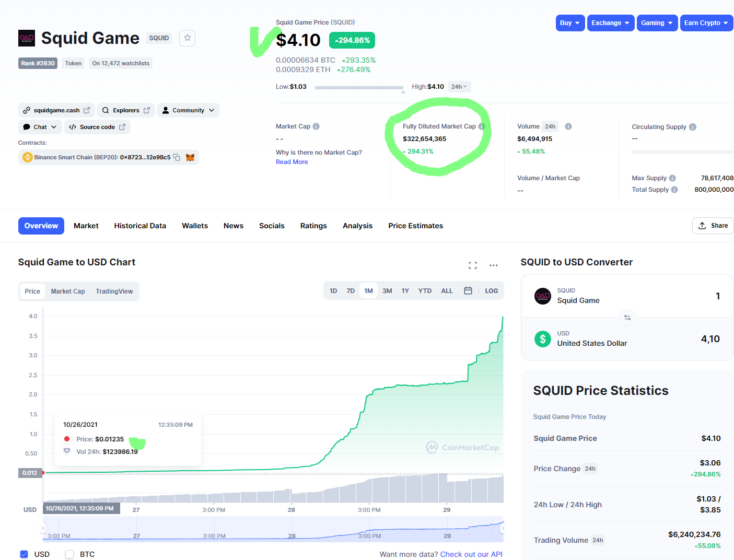Switch to the Overview tab
This screenshot has width=734, height=560.
[41, 226]
